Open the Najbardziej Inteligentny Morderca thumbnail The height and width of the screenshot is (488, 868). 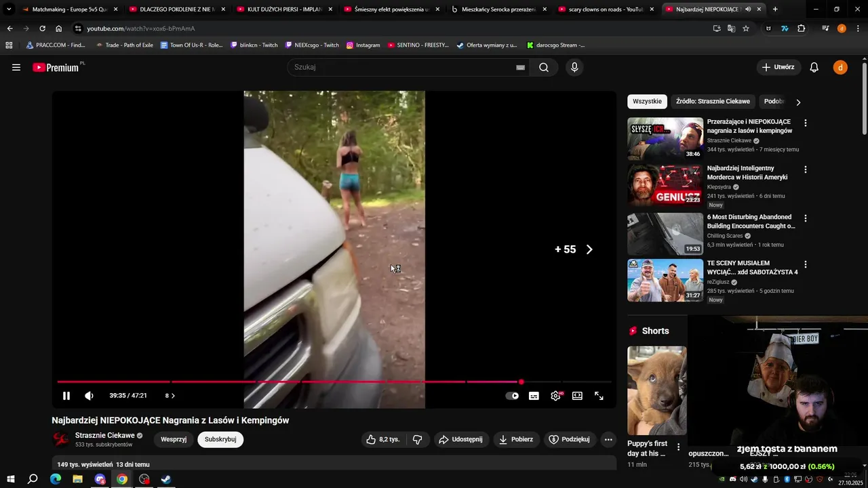665,185
